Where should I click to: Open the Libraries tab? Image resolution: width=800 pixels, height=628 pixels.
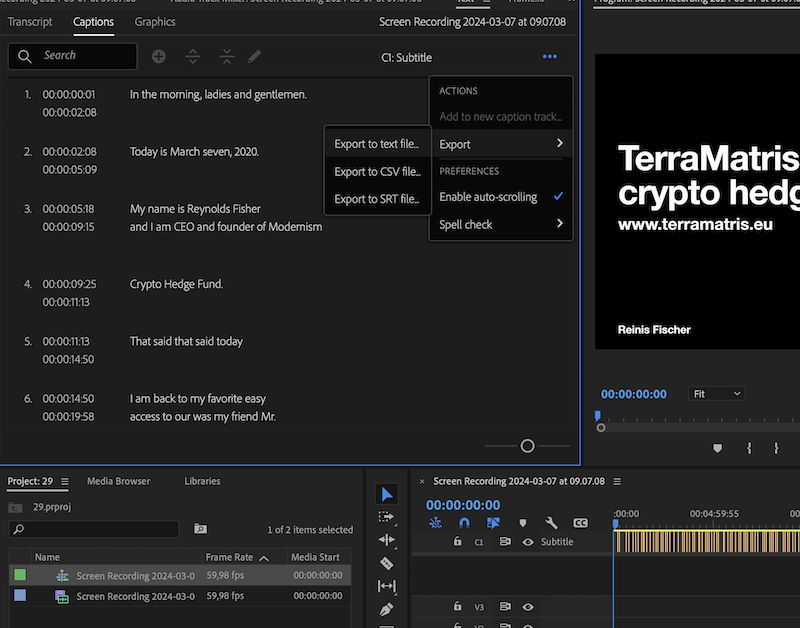point(202,482)
